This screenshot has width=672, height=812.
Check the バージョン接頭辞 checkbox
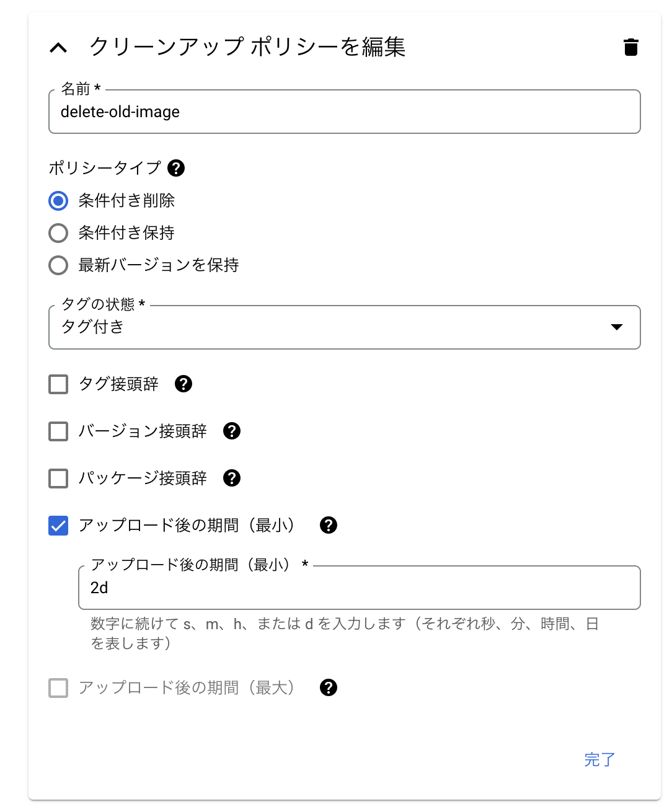58,431
